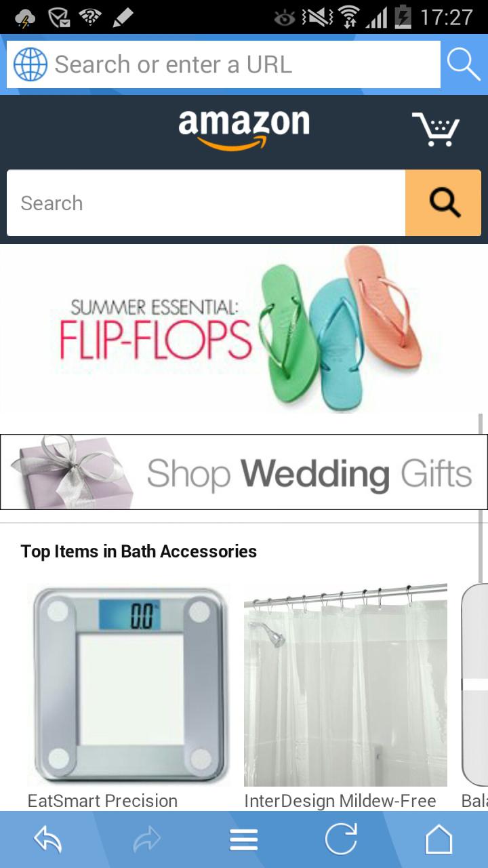Viewport: 488px width, 868px height.
Task: Focus the Amazon Search input field
Action: (x=206, y=203)
